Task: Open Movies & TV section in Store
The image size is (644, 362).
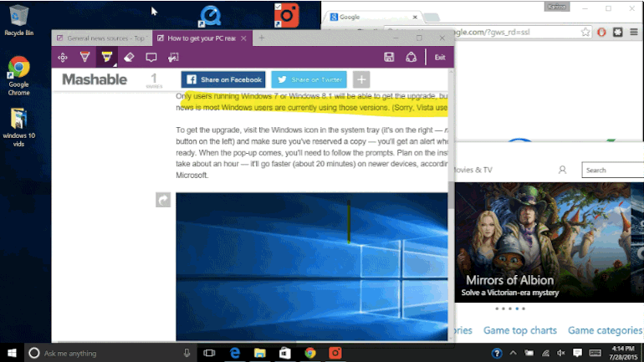Action: point(473,170)
